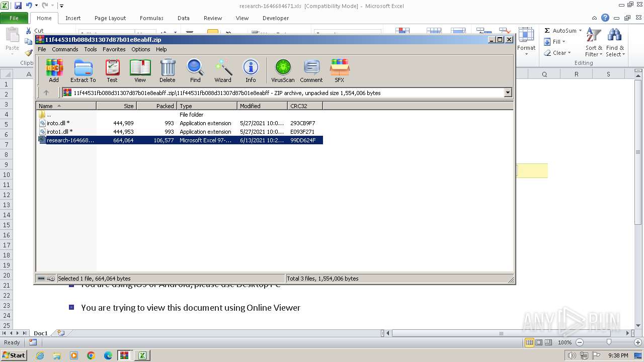
Task: Click WinRAR taskbar button
Action: (124, 355)
